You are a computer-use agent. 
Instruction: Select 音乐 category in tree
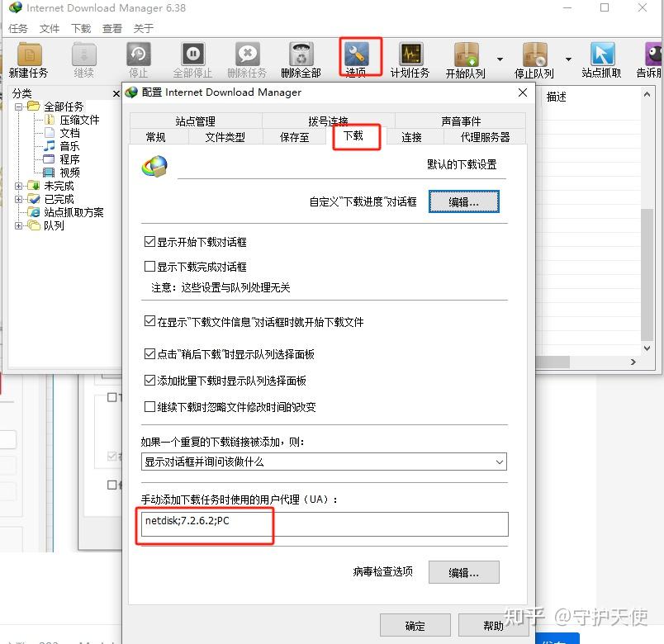coord(70,146)
